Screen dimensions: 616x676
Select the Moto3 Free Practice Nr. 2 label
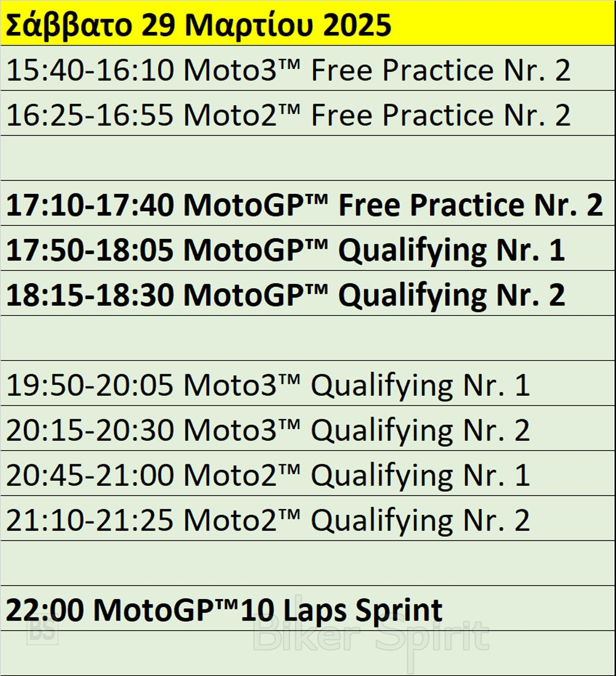(377, 71)
